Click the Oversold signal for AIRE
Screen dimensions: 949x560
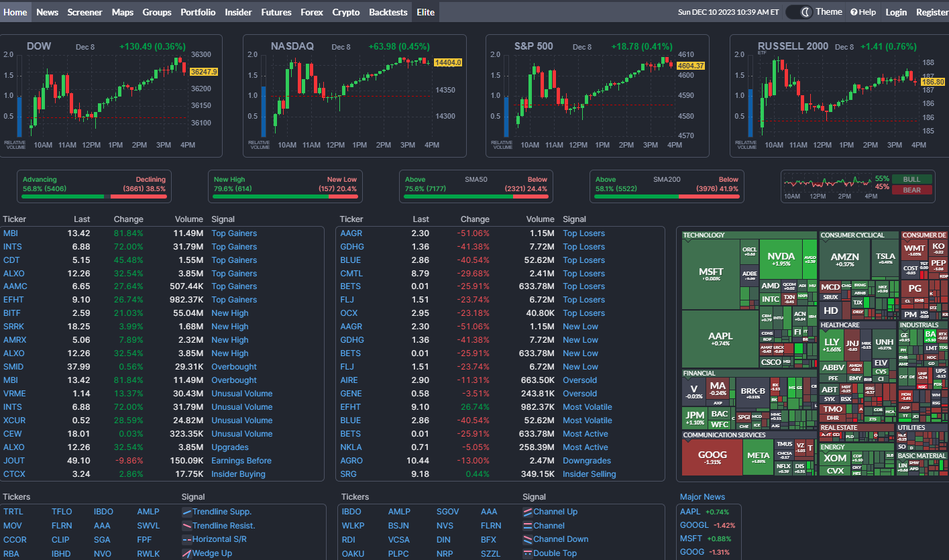579,380
